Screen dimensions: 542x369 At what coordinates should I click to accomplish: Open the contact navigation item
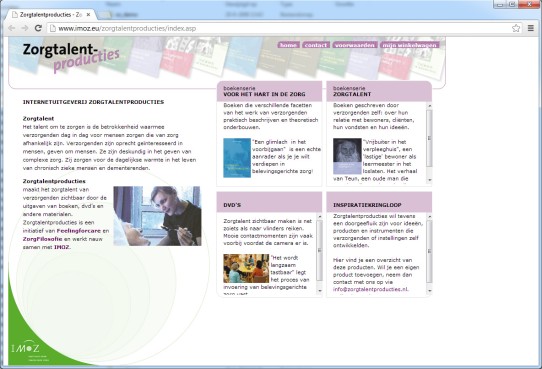(316, 45)
